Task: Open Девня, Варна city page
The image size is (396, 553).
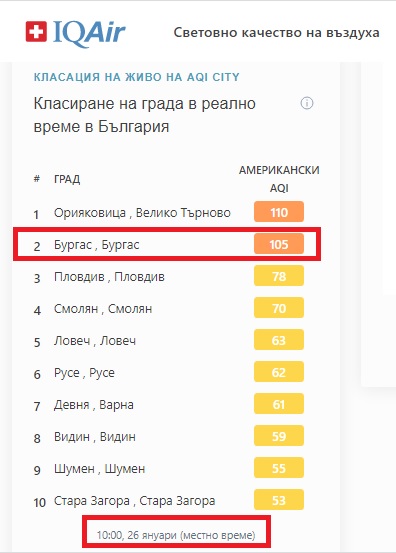Action: click(93, 405)
